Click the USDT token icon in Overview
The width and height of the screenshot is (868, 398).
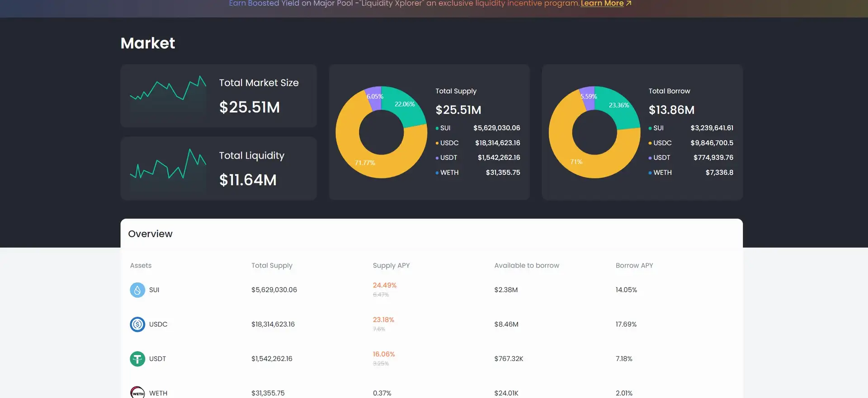tap(137, 359)
